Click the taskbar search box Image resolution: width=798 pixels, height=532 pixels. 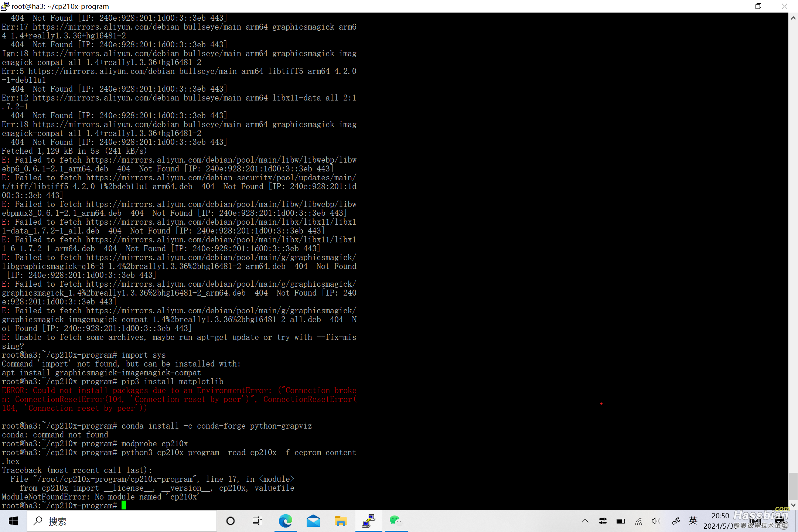coord(122,521)
